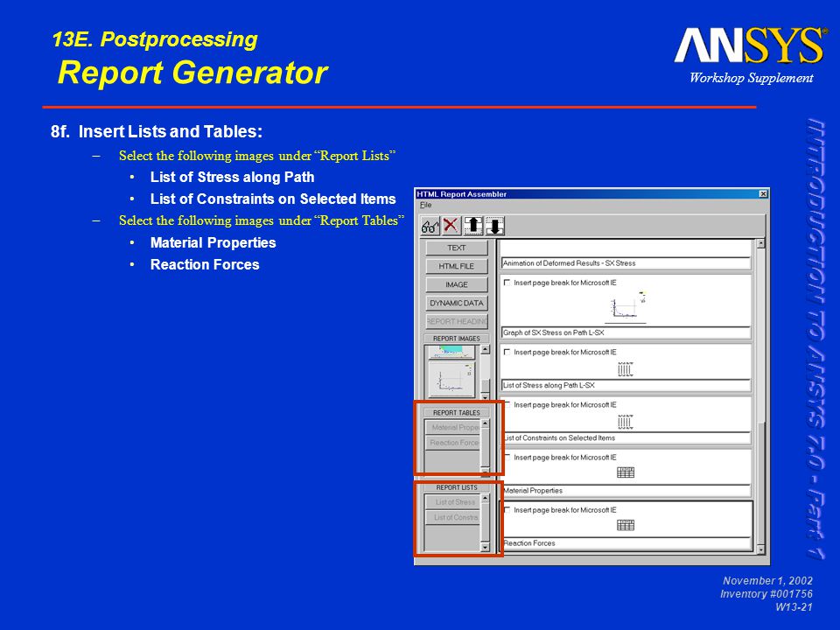Viewport: 840px width, 630px height.
Task: Select the cyan contour thumbnail in Report Images
Action: click(x=451, y=352)
